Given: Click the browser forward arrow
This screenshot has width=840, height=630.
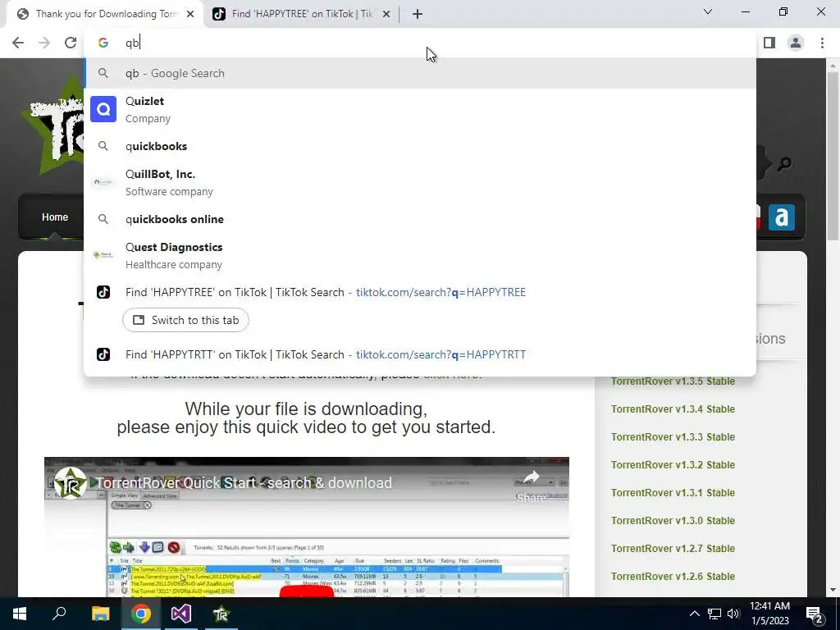Looking at the screenshot, I should [x=44, y=43].
